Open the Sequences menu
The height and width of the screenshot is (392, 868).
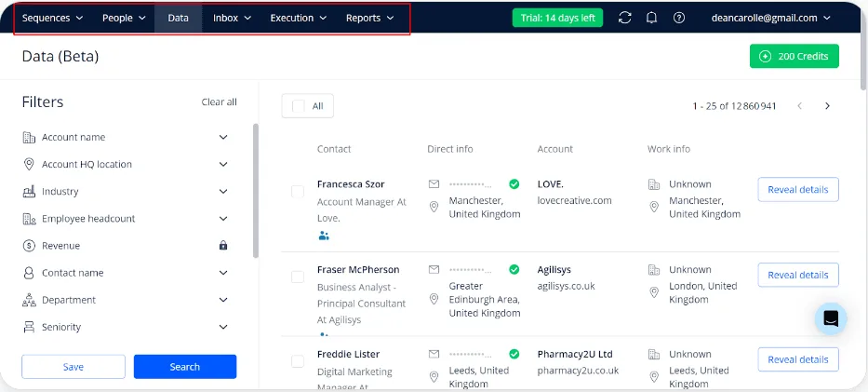click(52, 18)
